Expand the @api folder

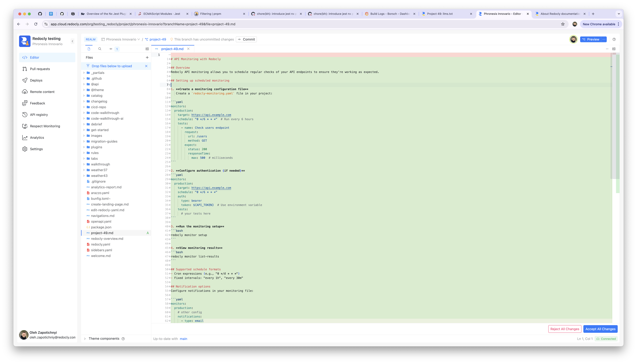84,84
